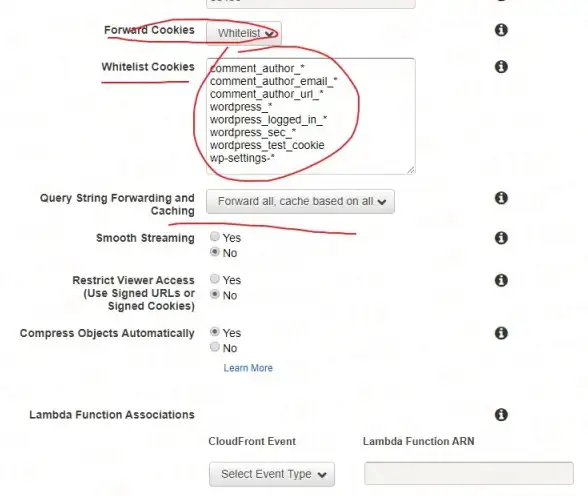The height and width of the screenshot is (496, 588).
Task: Open info icon for Query String Forwarding
Action: click(501, 198)
